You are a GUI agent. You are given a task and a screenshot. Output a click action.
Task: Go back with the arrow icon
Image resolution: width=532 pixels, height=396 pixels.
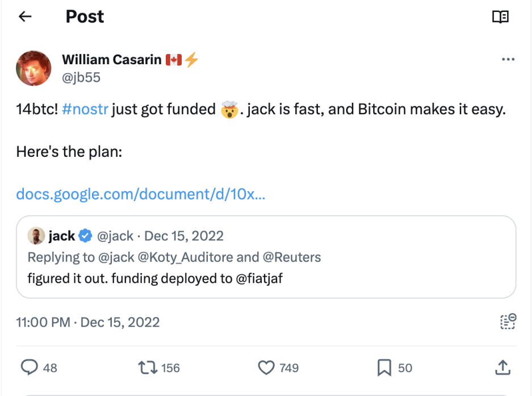click(25, 16)
